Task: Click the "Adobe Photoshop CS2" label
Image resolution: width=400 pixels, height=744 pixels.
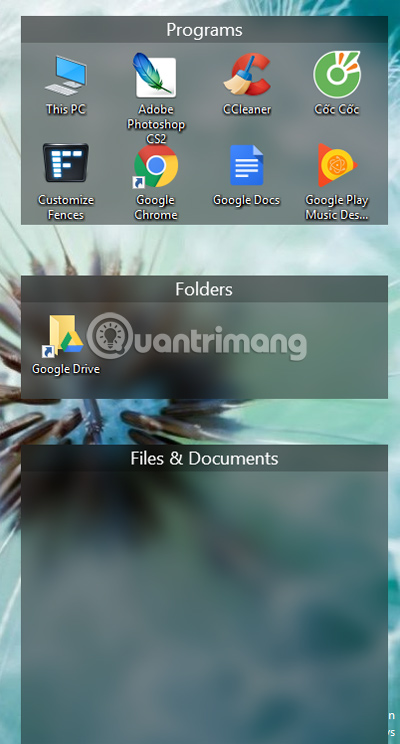Action: click(x=156, y=125)
